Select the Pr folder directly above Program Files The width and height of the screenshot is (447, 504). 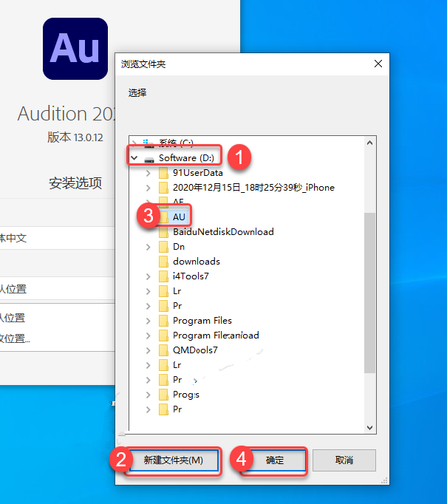177,306
